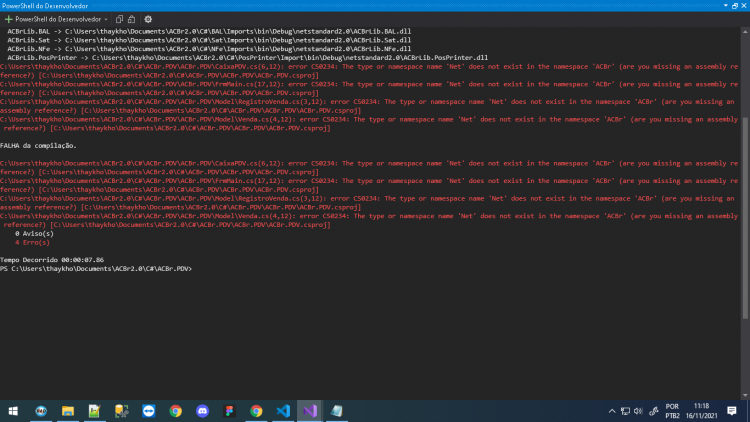
Task: Click the '4 Erro(s)' line
Action: click(32, 243)
